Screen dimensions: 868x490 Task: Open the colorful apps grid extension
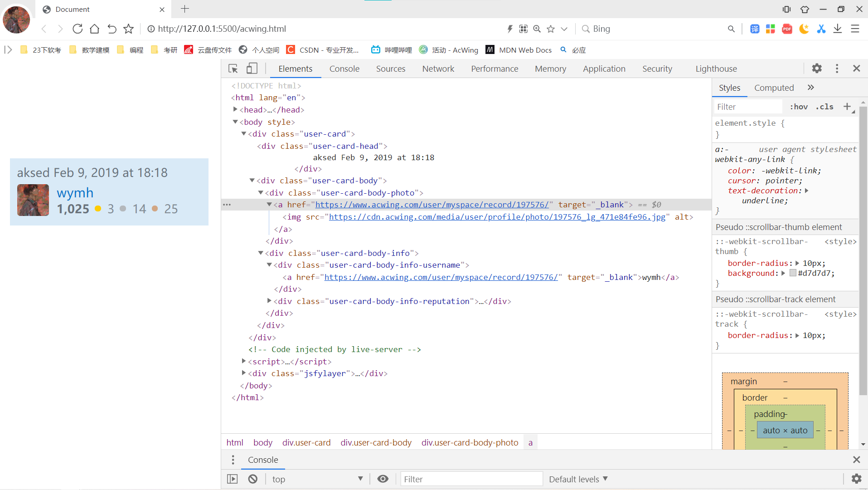[770, 29]
